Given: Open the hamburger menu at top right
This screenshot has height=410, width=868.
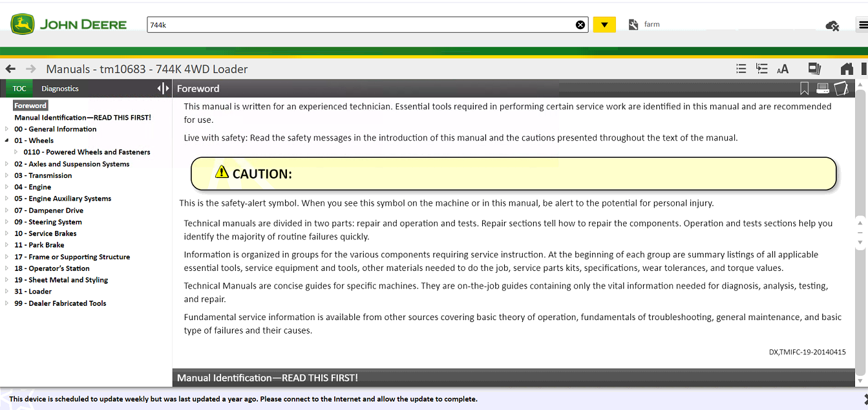Looking at the screenshot, I should click(x=864, y=24).
